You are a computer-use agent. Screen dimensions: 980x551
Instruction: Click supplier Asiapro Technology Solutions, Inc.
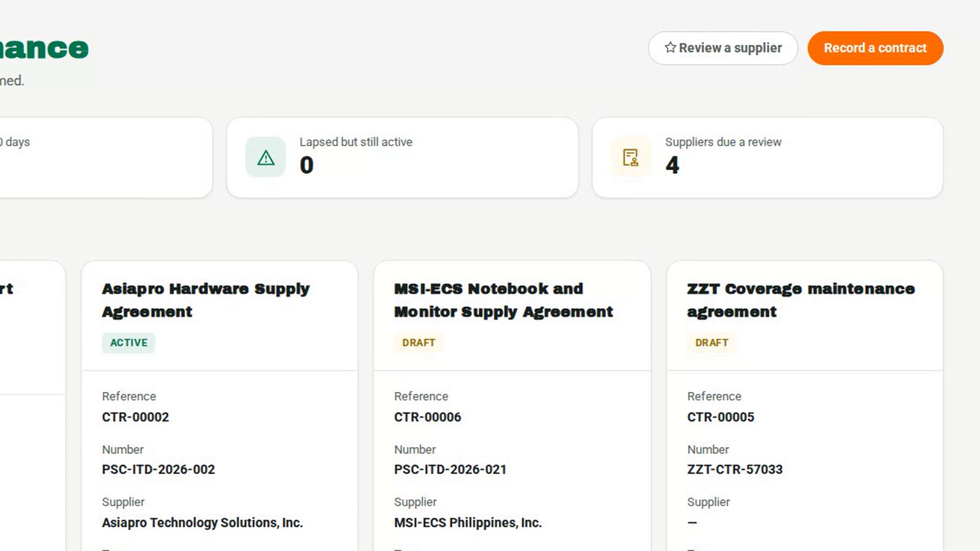(202, 522)
